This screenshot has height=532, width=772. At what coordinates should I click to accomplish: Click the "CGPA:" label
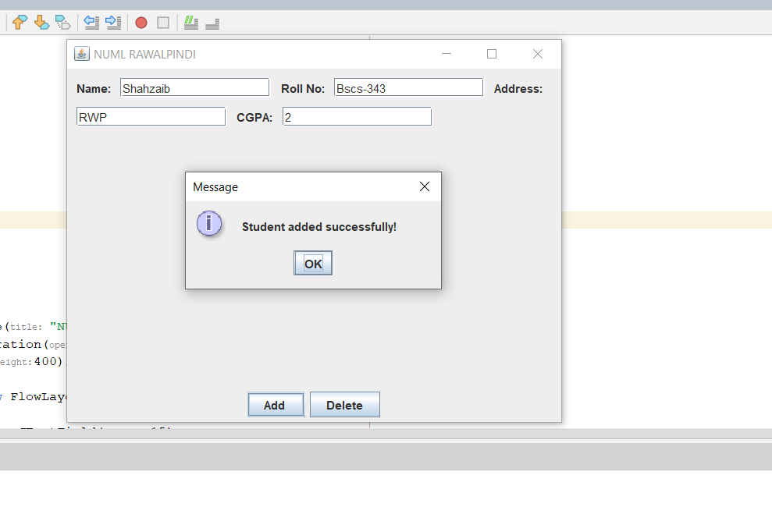[x=254, y=118]
